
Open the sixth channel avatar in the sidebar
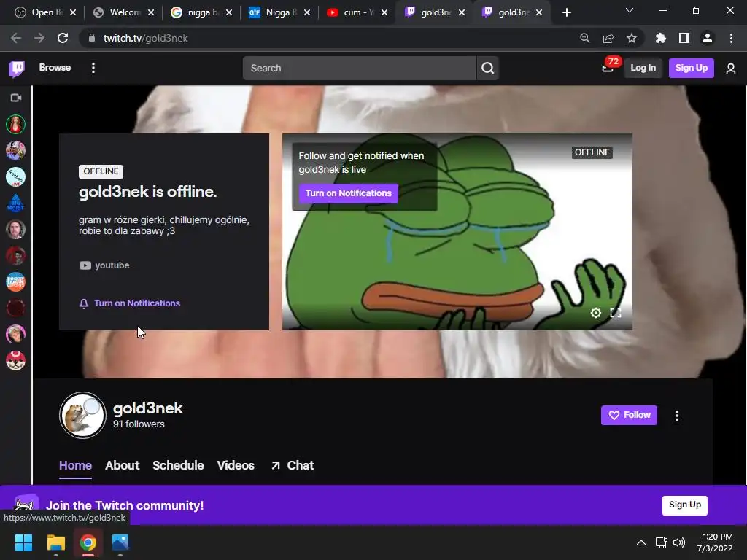tap(16, 256)
